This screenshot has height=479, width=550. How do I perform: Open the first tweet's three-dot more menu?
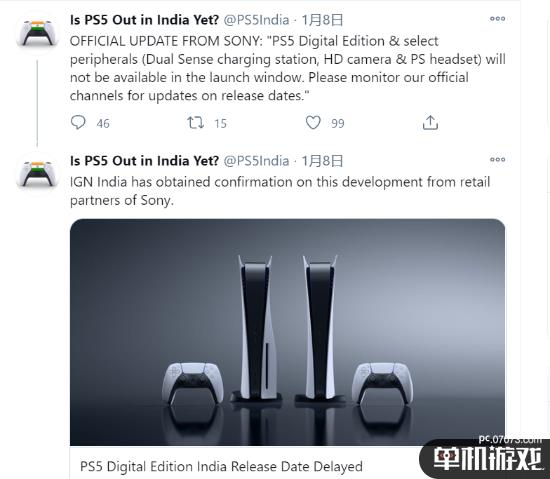click(x=497, y=19)
